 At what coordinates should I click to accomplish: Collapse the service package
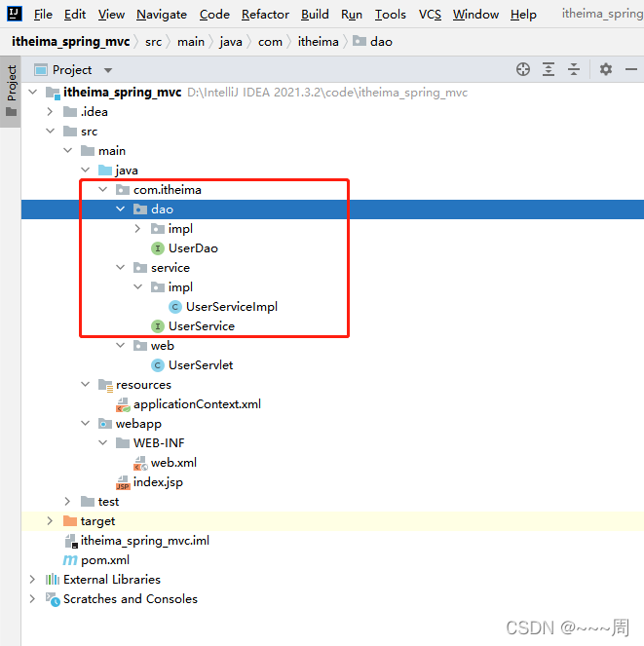120,267
